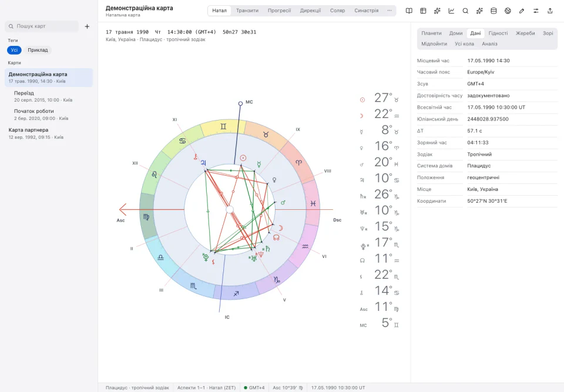The image size is (564, 392).
Task: Switch to the 'Транзити' tab
Action: point(247,11)
